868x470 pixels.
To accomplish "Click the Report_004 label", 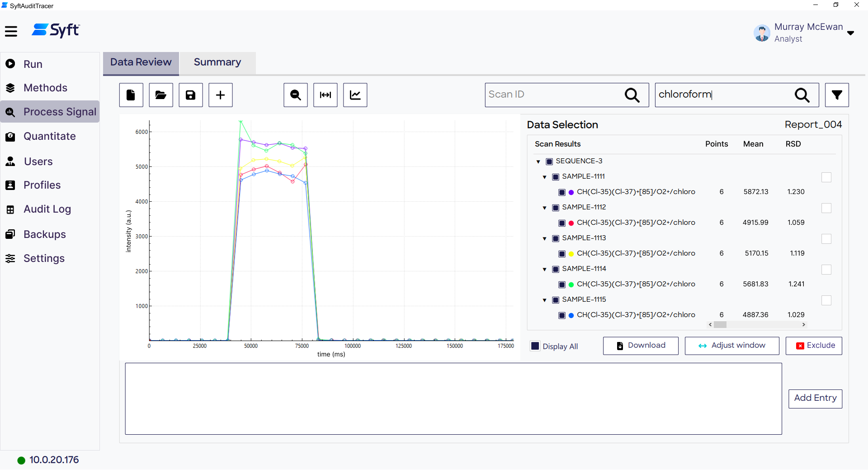I will (x=813, y=124).
